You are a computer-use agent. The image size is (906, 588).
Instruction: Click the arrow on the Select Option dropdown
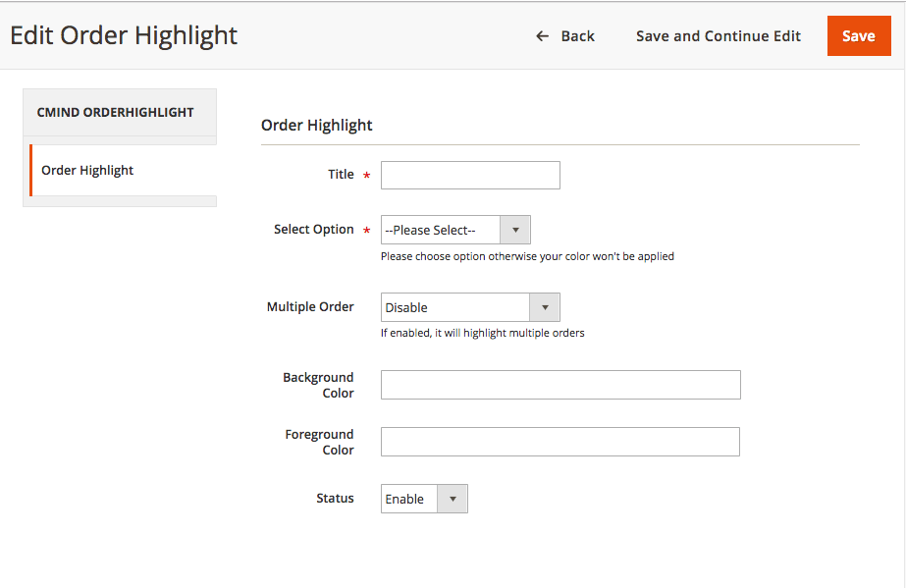tap(515, 230)
